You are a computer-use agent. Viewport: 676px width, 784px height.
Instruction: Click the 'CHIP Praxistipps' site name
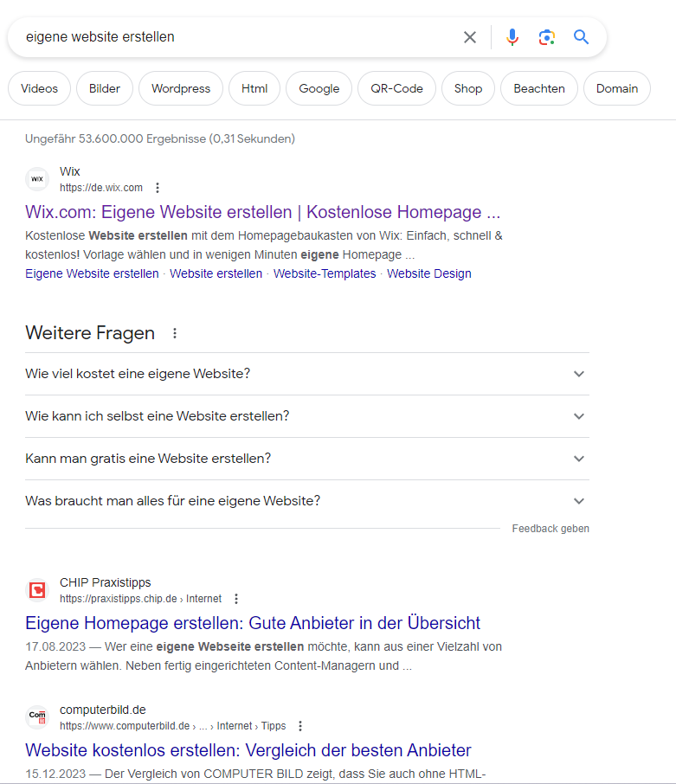click(x=105, y=582)
